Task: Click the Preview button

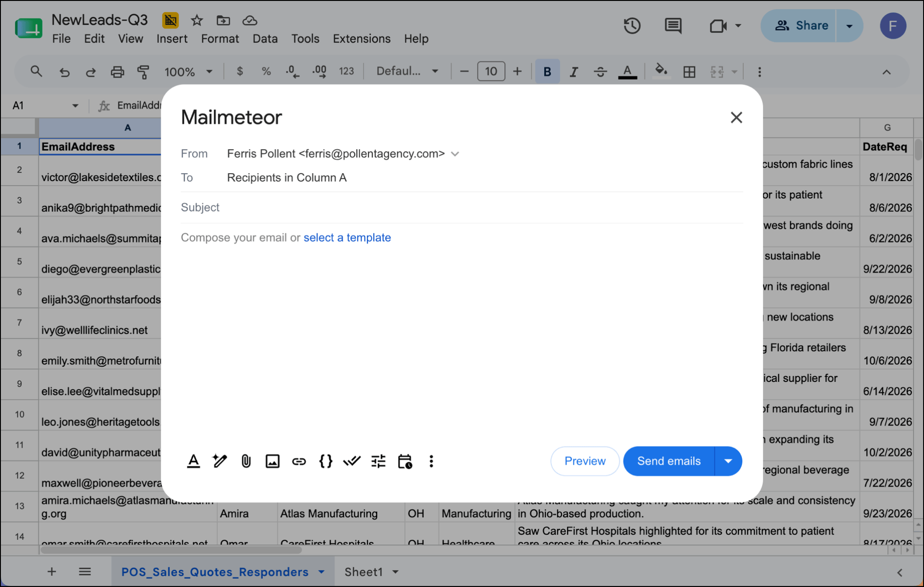Action: coord(585,461)
